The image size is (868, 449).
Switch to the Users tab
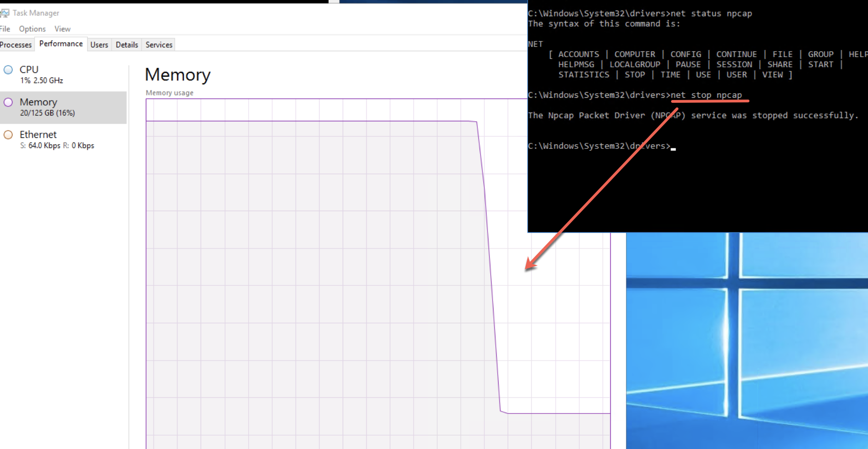point(99,45)
